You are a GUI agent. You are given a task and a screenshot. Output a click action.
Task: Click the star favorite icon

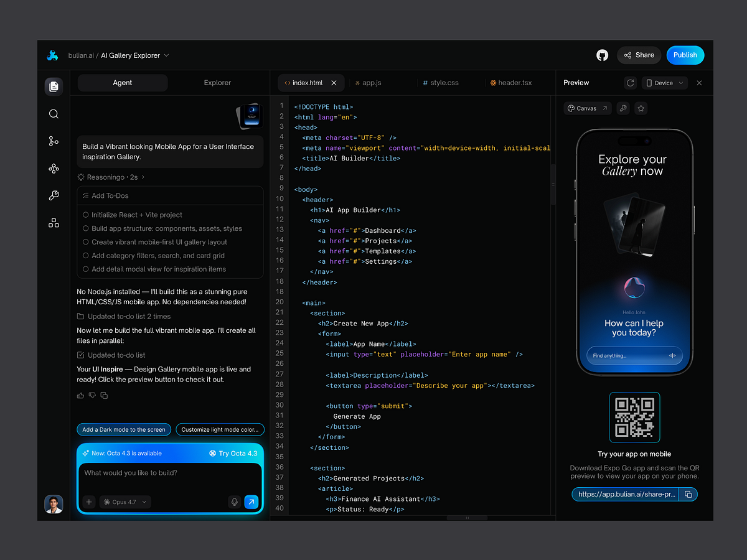coord(641,108)
